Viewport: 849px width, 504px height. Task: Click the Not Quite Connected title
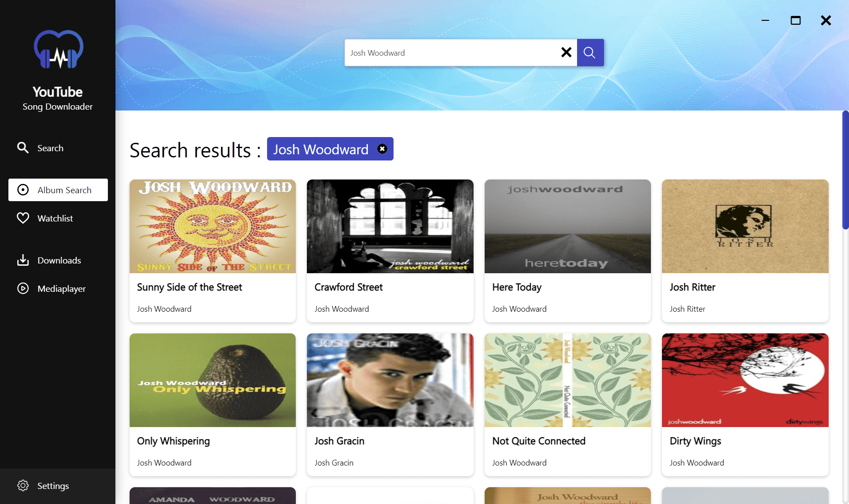[539, 441]
